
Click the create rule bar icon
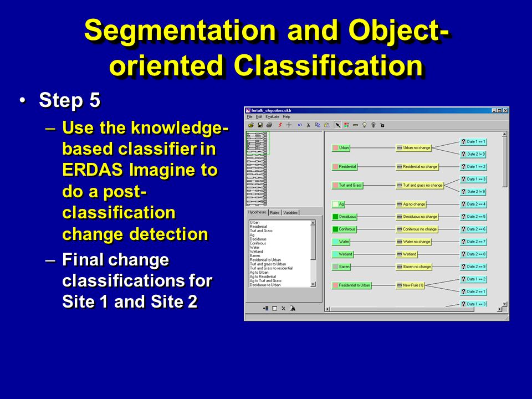coord(355,125)
